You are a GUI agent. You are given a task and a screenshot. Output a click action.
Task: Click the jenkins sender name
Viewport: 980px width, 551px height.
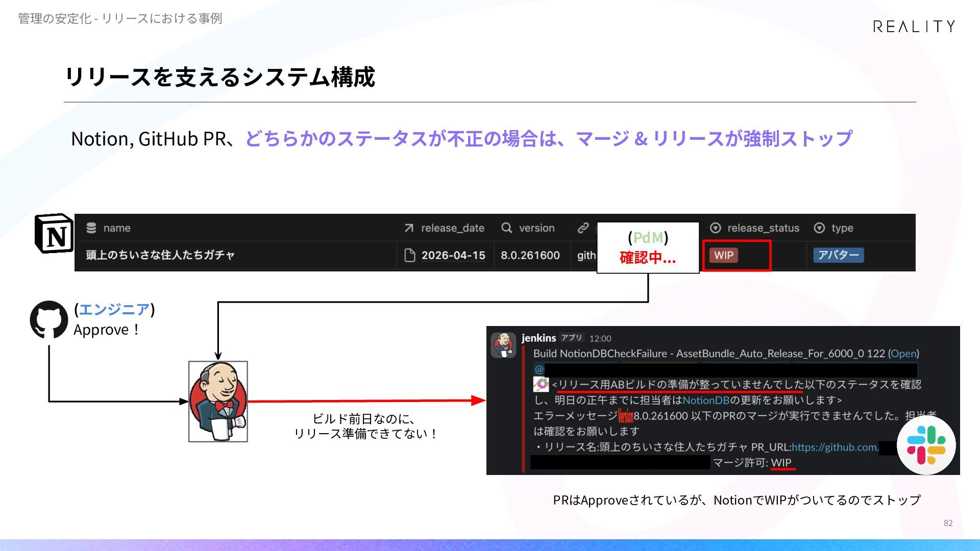(538, 338)
